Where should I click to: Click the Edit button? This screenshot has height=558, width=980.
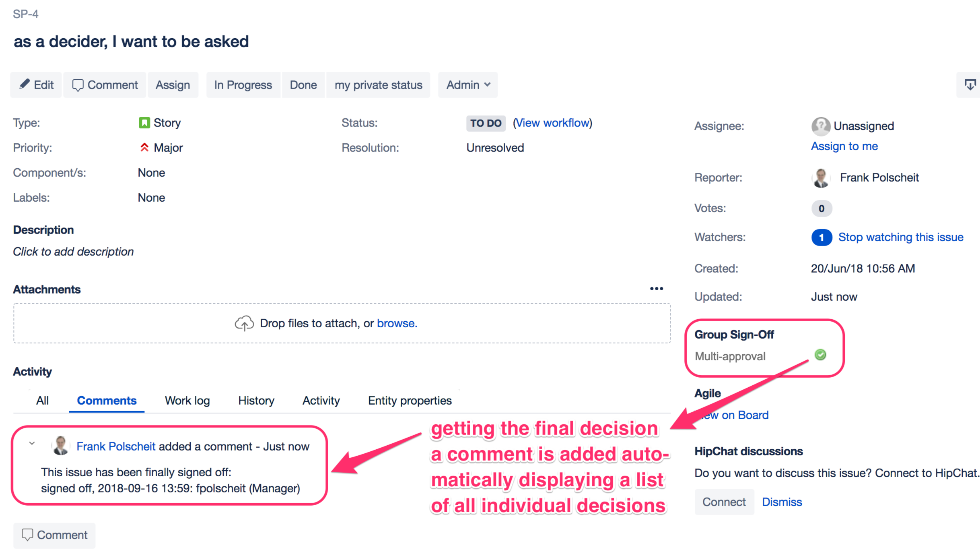[36, 85]
